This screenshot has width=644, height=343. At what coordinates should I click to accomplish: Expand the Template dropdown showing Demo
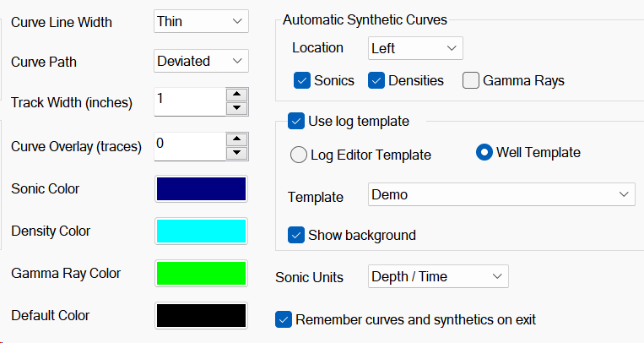coord(501,195)
